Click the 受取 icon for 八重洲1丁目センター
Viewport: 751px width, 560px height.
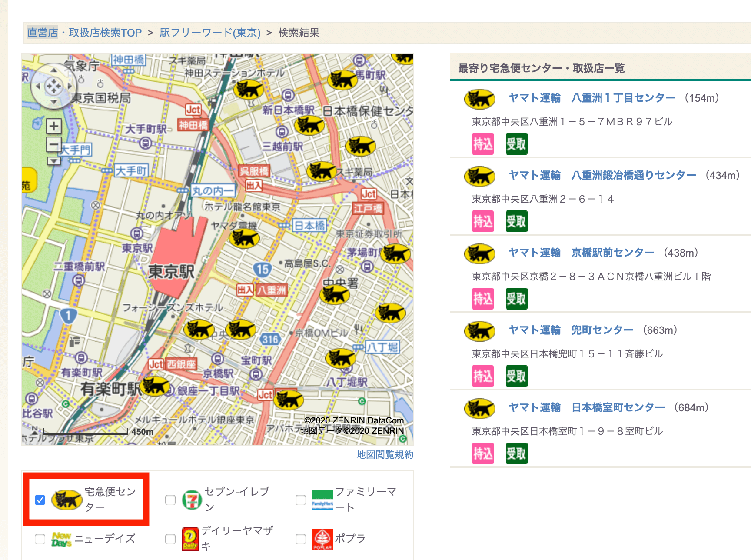coord(516,144)
